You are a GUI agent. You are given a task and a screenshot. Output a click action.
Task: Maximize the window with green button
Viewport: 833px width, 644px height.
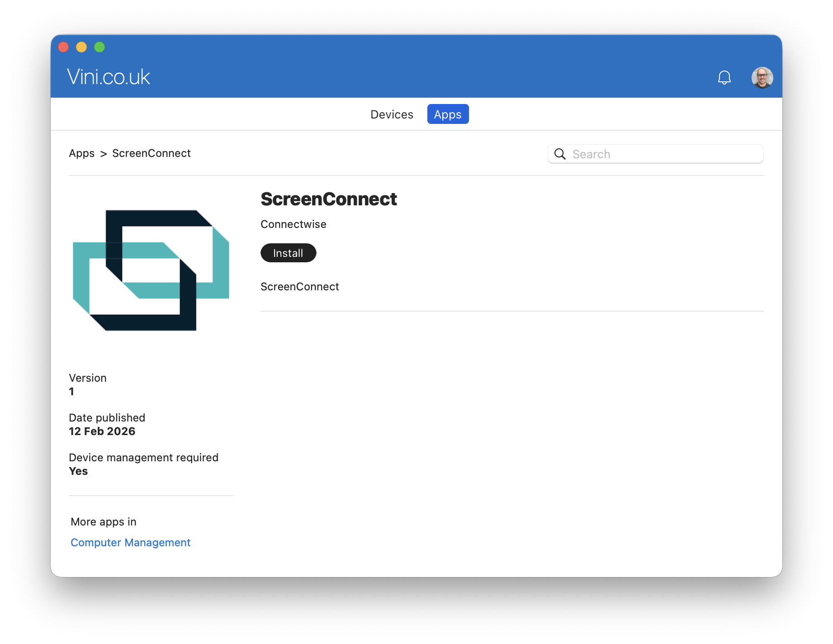coord(99,47)
